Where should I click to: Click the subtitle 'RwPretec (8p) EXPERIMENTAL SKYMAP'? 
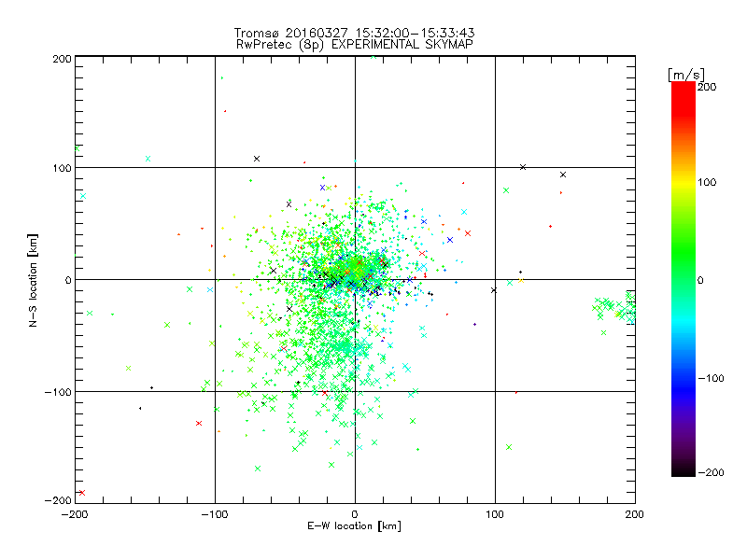[x=355, y=45]
